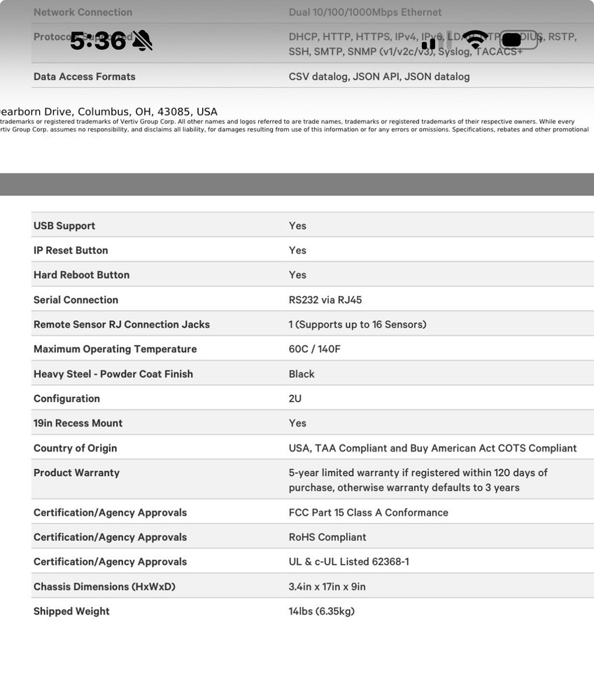Click the '2U' configuration value

[x=295, y=398]
